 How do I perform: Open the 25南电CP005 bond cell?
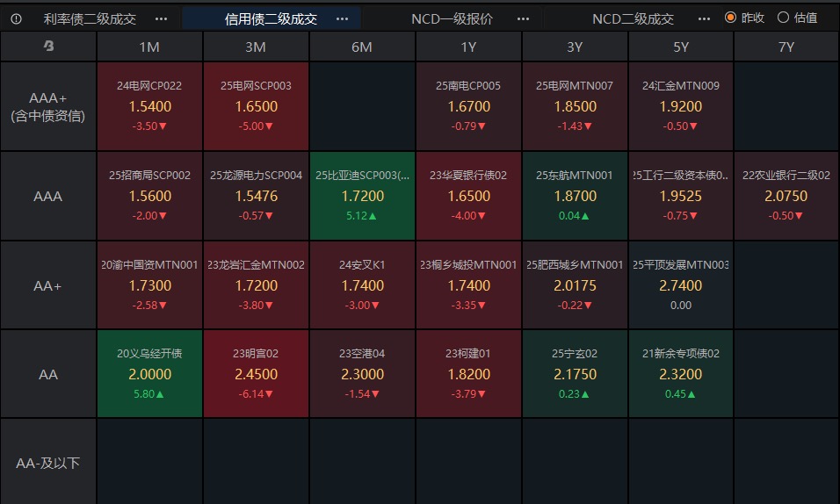pyautogui.click(x=468, y=106)
